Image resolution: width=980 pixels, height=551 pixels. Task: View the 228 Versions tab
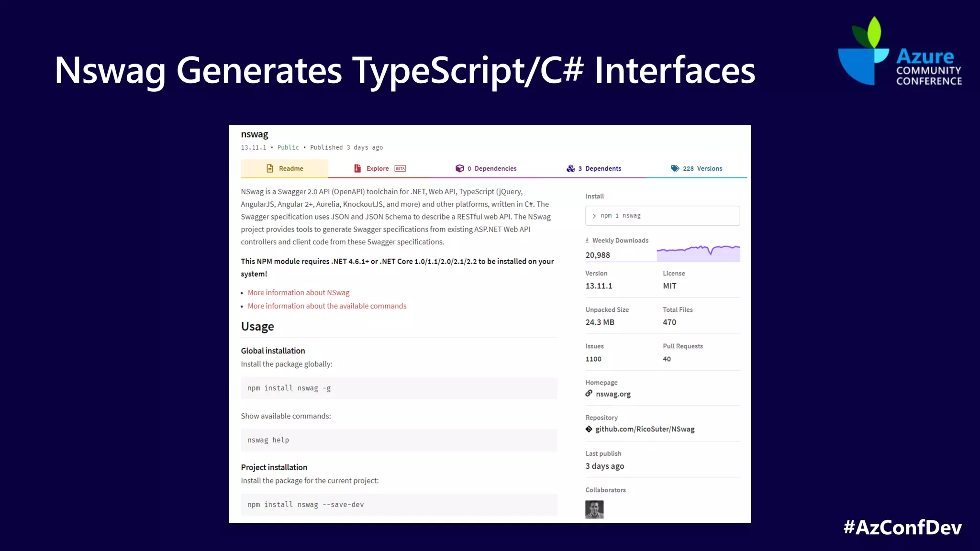point(696,168)
